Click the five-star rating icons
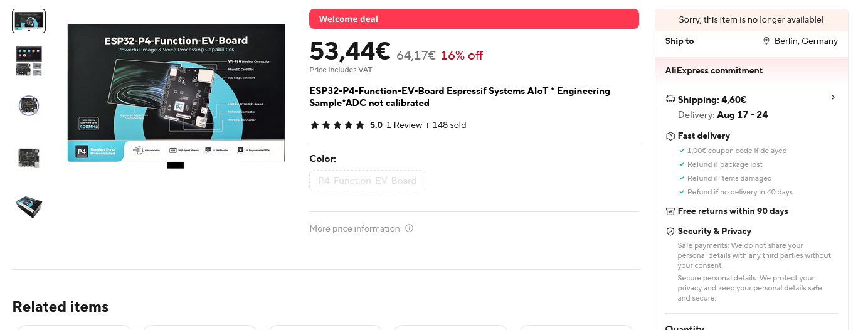 (x=337, y=125)
